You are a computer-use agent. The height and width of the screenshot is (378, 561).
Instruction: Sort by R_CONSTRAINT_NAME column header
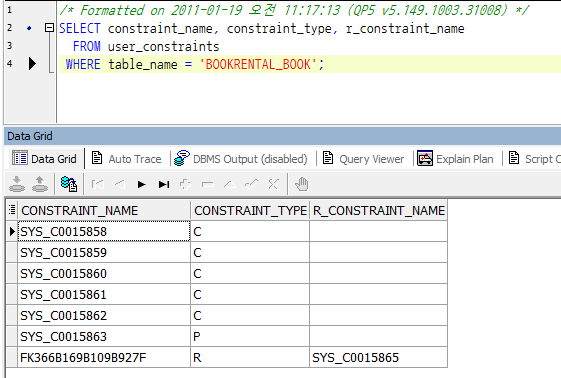pos(379,210)
